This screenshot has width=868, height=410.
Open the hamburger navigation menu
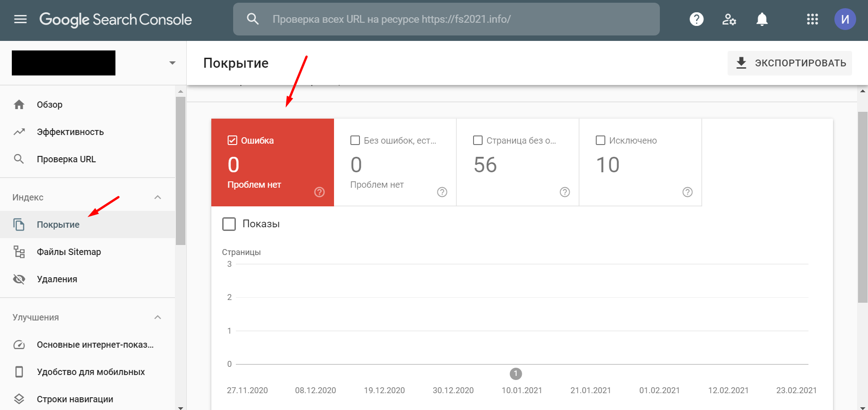tap(20, 19)
